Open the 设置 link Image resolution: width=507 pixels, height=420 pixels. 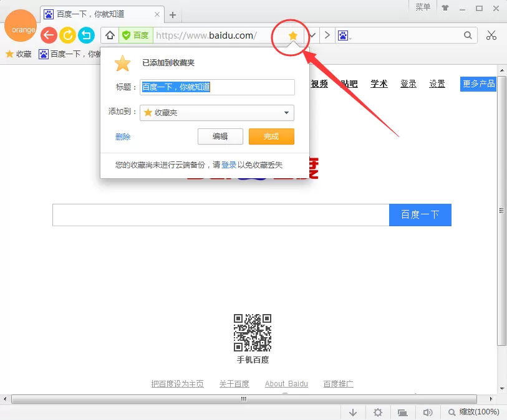[x=437, y=84]
